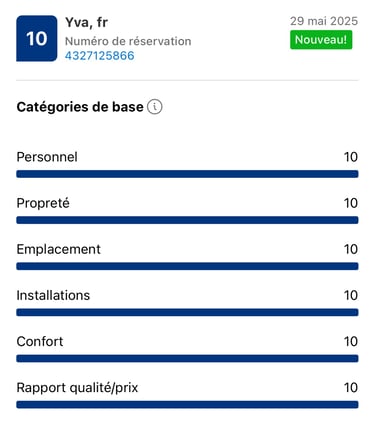Select the Confort category label
375x431 pixels.
(40, 341)
